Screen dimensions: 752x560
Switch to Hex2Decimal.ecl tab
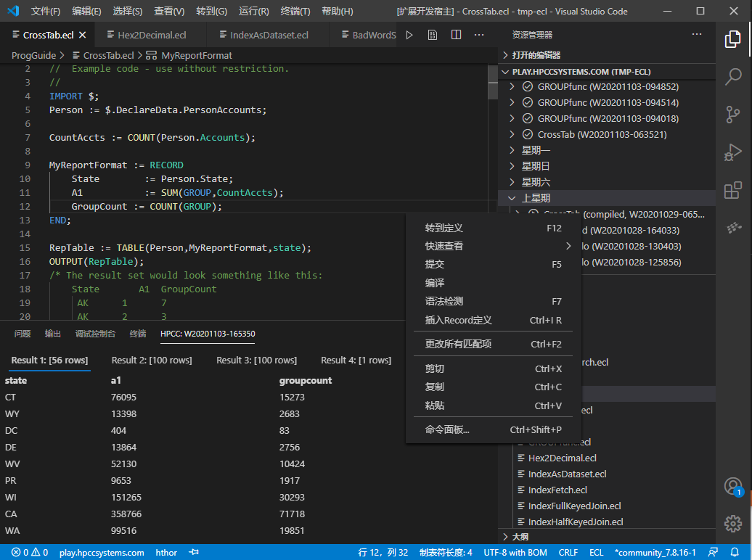click(x=150, y=35)
